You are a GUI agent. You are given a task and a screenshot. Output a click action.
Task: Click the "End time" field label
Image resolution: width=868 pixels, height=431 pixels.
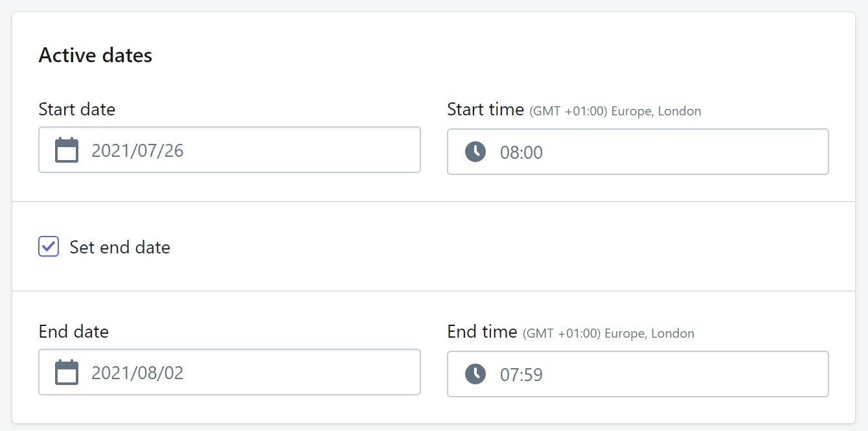coord(482,332)
